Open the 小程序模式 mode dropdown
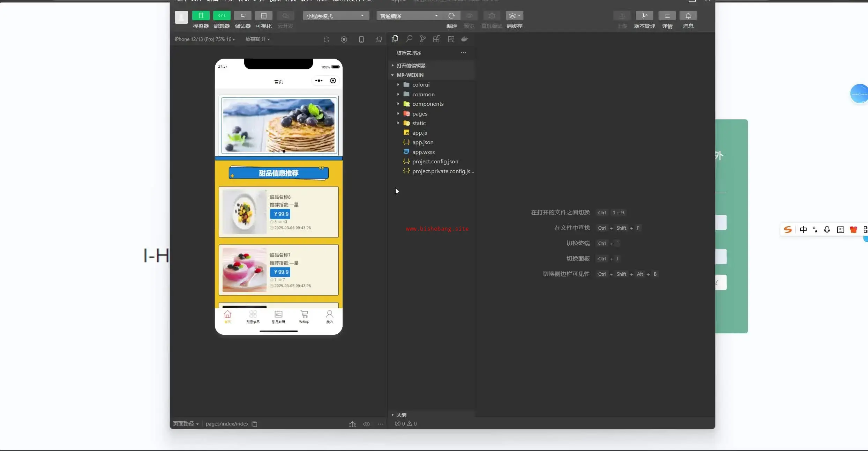Image resolution: width=868 pixels, height=451 pixels. point(336,16)
